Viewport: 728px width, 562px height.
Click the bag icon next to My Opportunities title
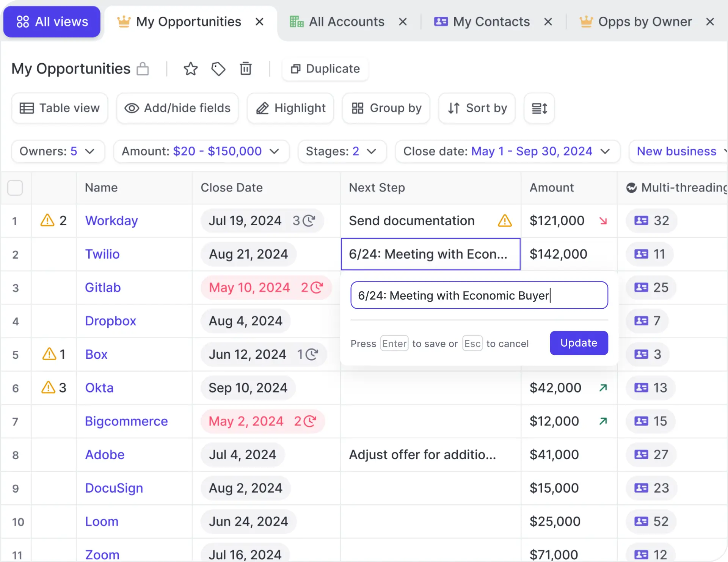pos(143,69)
